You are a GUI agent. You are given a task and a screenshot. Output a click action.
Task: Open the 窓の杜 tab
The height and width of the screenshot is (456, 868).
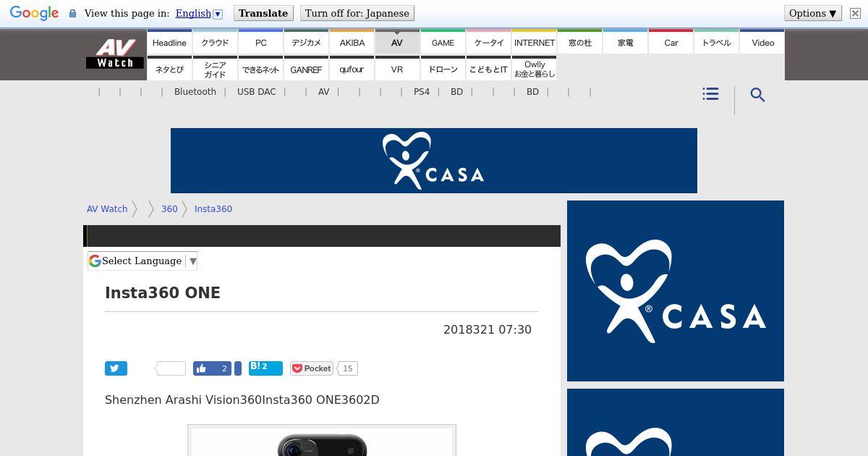[x=579, y=43]
